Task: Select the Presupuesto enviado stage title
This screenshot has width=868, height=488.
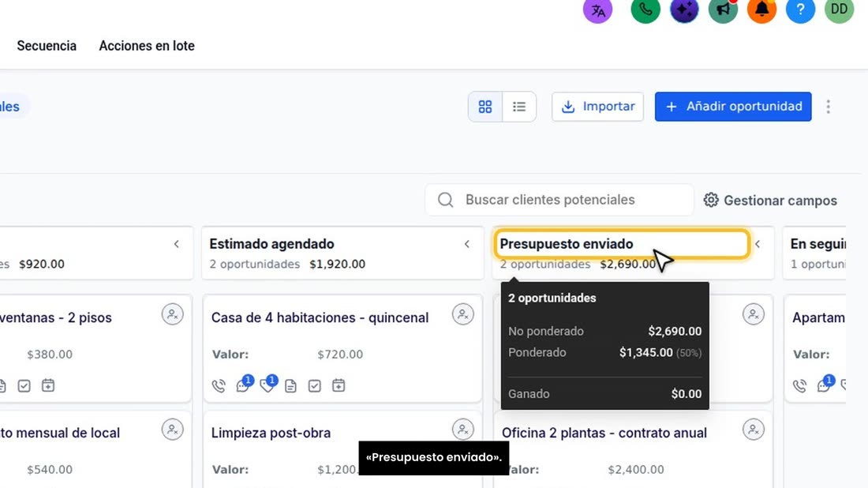Action: (x=567, y=244)
